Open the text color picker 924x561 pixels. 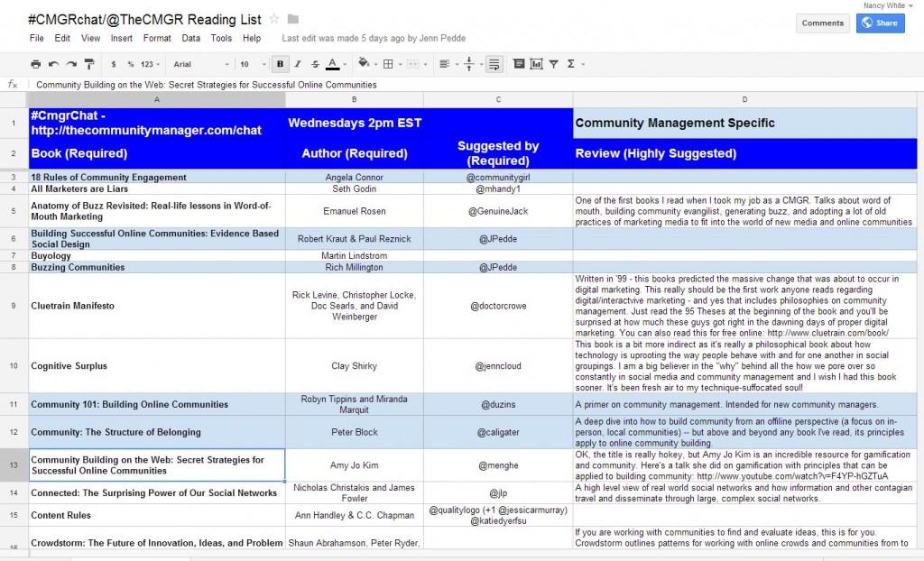[x=332, y=64]
